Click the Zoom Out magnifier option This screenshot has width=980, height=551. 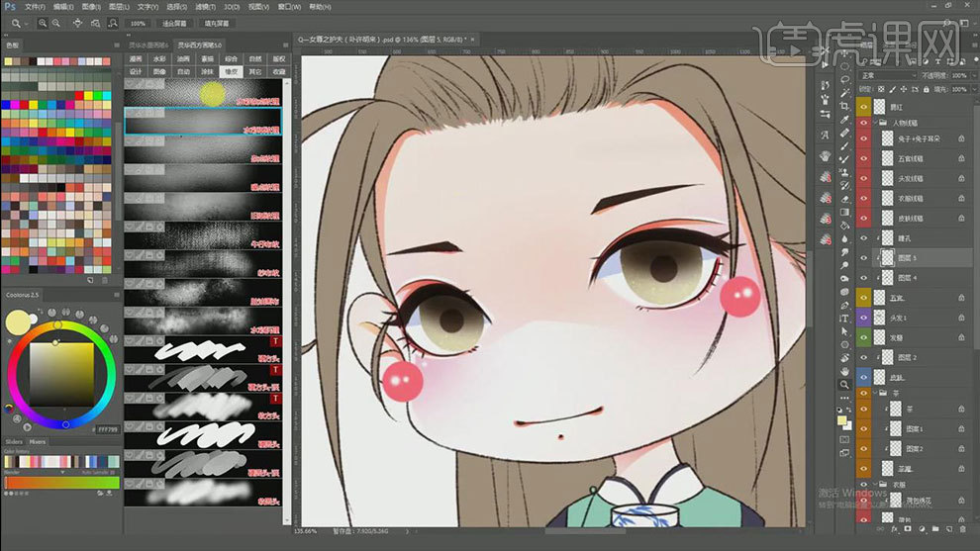coord(56,23)
